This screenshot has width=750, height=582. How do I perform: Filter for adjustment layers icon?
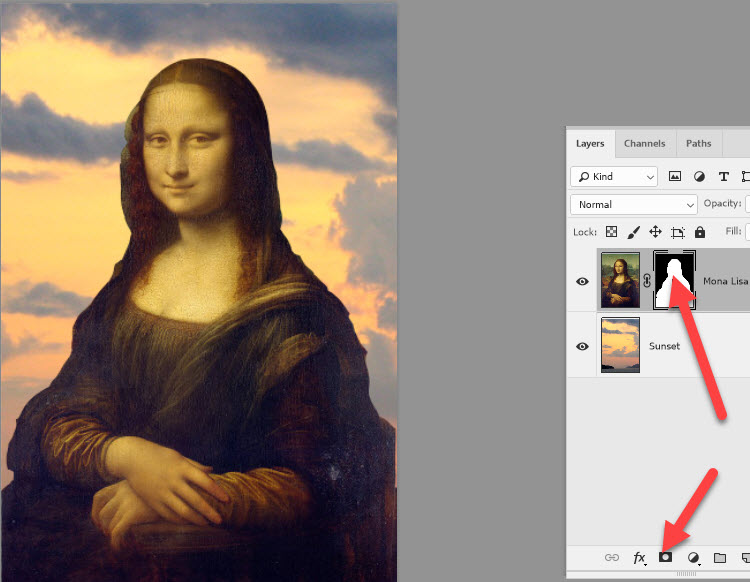[x=699, y=176]
